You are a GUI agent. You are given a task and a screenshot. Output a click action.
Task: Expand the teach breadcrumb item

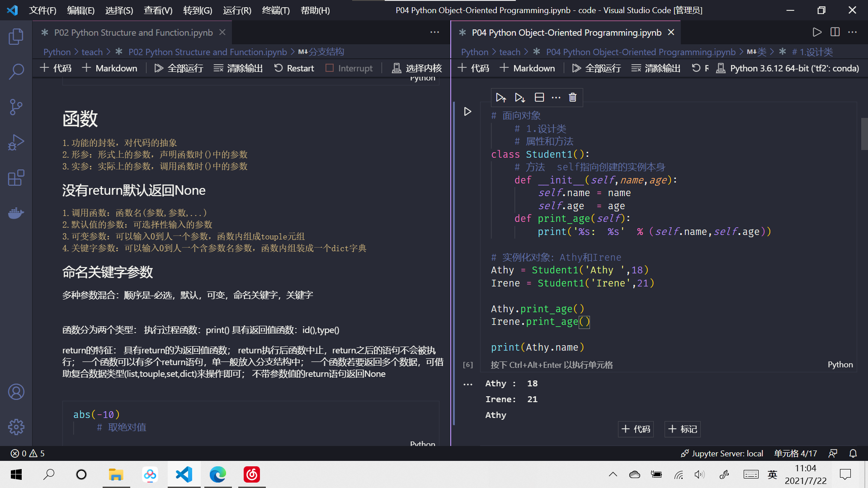tap(92, 52)
